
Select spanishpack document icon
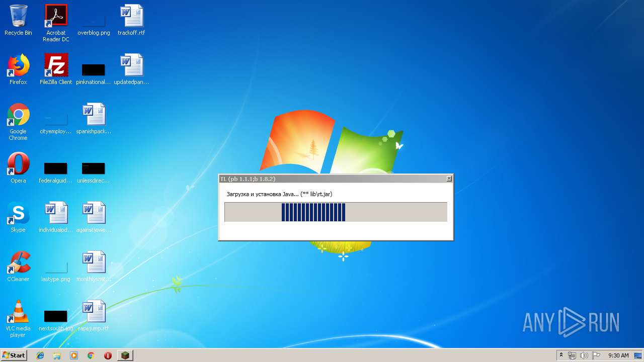(x=94, y=119)
